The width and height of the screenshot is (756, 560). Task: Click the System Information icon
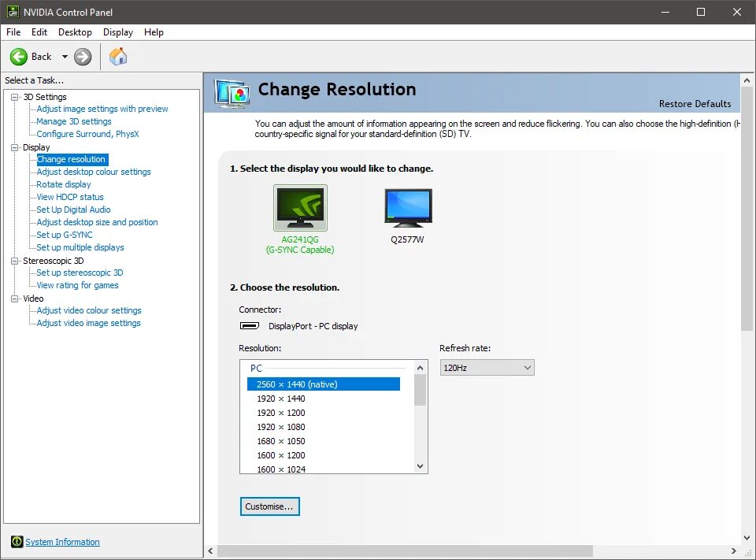pyautogui.click(x=17, y=542)
